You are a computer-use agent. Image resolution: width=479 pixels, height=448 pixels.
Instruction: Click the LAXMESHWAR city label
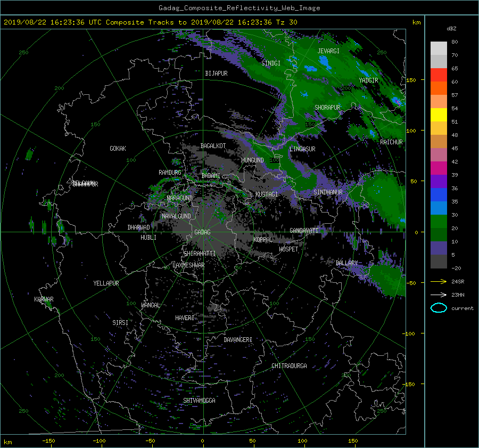click(x=188, y=265)
